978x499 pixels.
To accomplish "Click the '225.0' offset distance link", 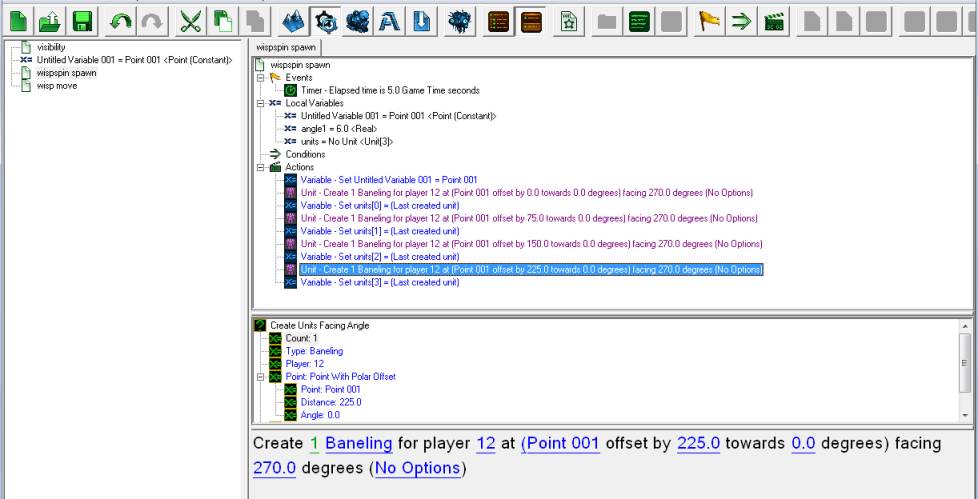I will [x=698, y=443].
